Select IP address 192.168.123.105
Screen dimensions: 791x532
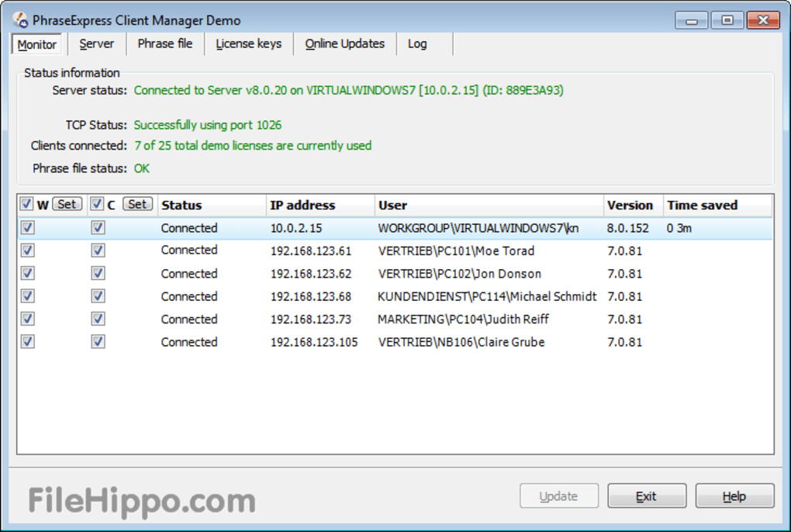[x=314, y=342]
